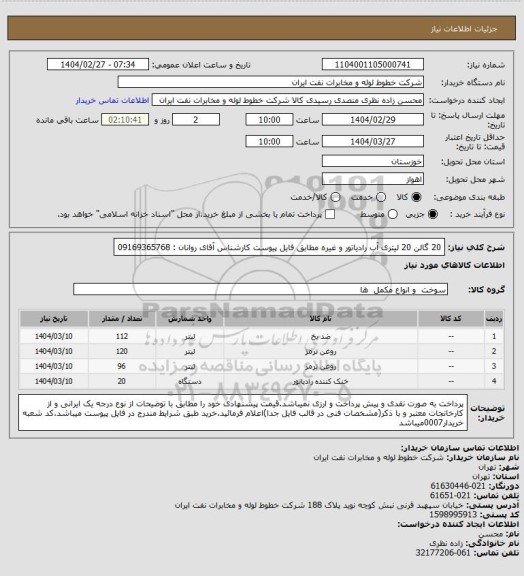Click quantity 96 in the table
The height and width of the screenshot is (576, 524).
[122, 366]
